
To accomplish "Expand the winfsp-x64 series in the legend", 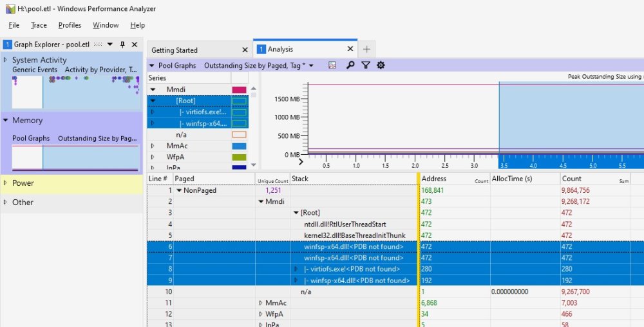I will tap(153, 123).
